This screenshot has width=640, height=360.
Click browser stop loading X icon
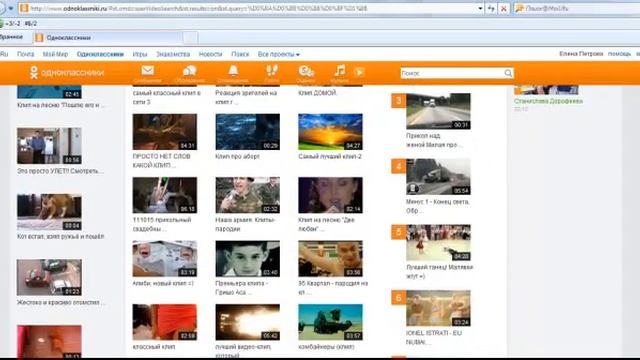click(504, 8)
